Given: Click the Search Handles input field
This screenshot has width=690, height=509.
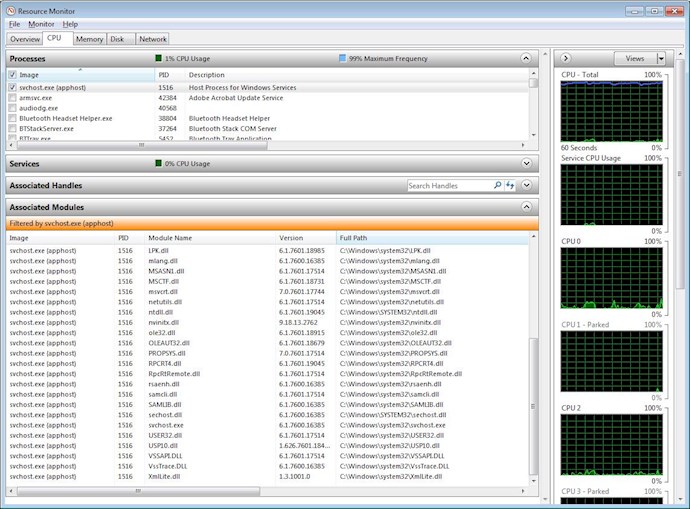Looking at the screenshot, I should tap(449, 186).
